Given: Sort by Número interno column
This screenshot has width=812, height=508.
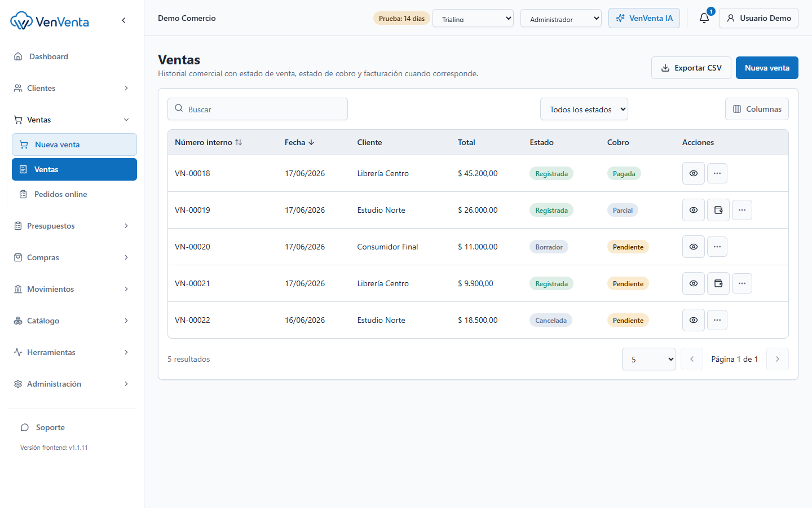Looking at the screenshot, I should 208,142.
